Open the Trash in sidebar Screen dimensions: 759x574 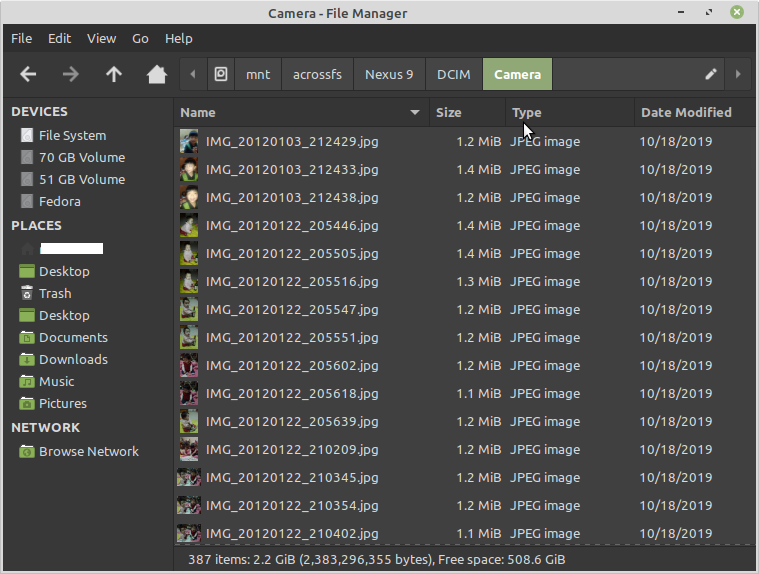click(55, 293)
